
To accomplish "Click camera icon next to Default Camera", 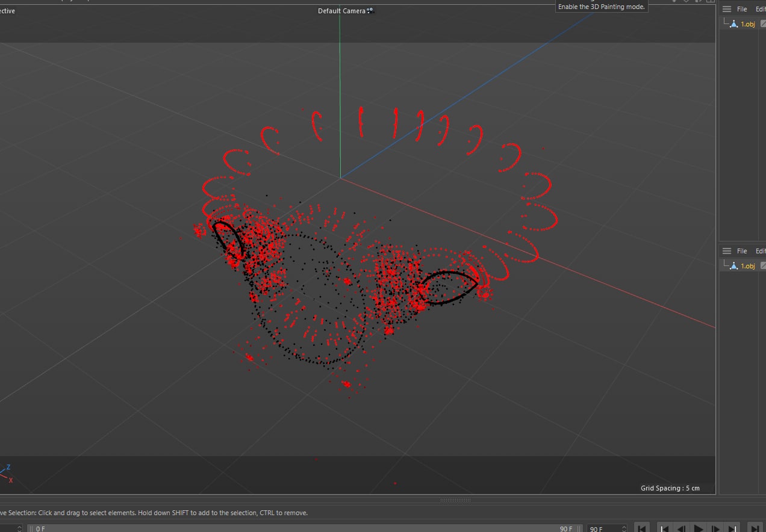I will 370,10.
